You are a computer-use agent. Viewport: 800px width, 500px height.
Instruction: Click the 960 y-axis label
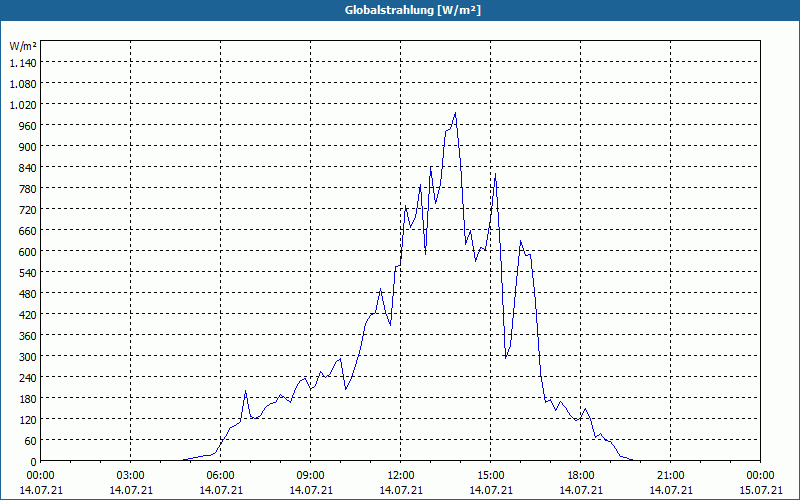pos(28,126)
